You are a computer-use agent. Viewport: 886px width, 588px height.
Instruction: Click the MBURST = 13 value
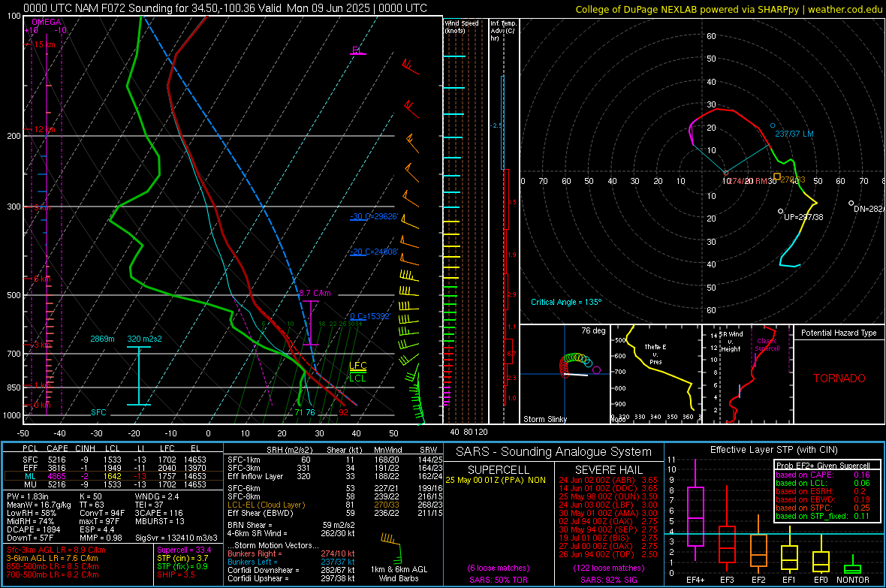click(x=160, y=521)
